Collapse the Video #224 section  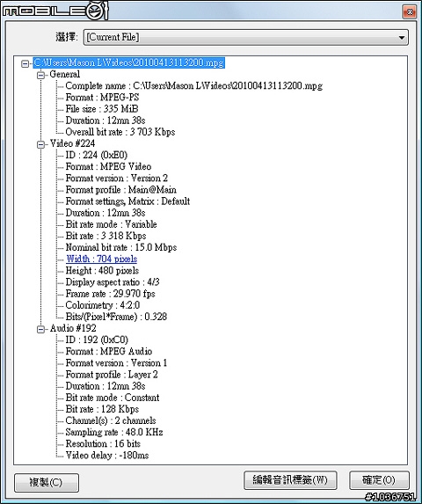(40, 144)
